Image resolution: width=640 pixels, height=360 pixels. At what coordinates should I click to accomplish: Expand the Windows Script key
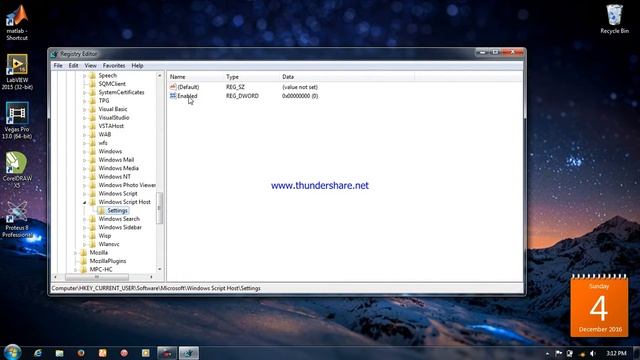(84, 193)
